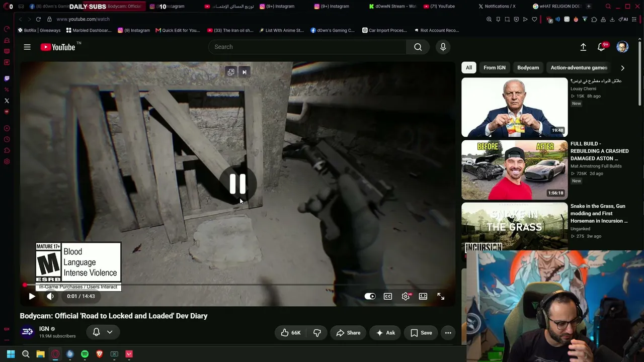Mute the video volume
The width and height of the screenshot is (644, 362).
[50, 296]
